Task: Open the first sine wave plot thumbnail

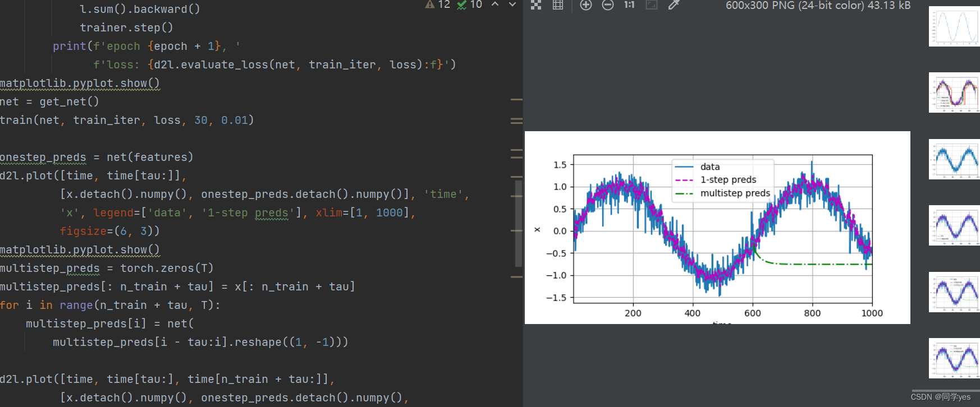Action: [954, 26]
